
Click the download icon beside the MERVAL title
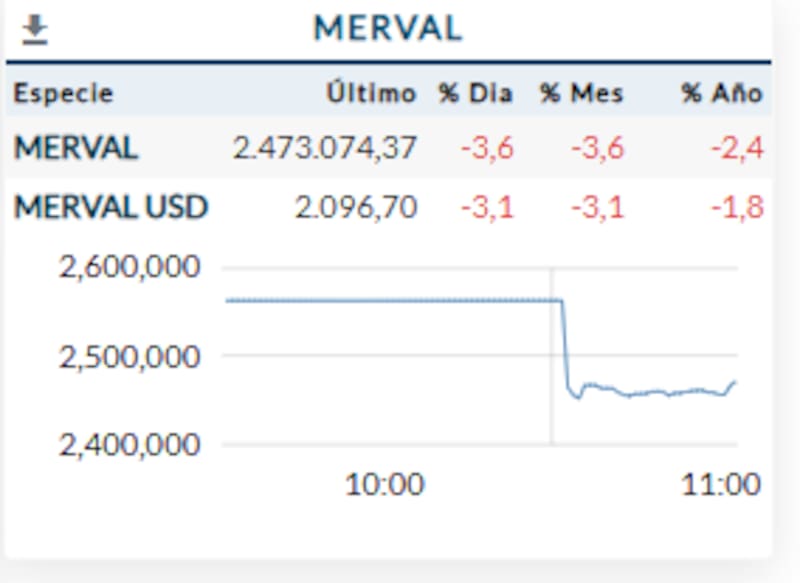[x=35, y=30]
